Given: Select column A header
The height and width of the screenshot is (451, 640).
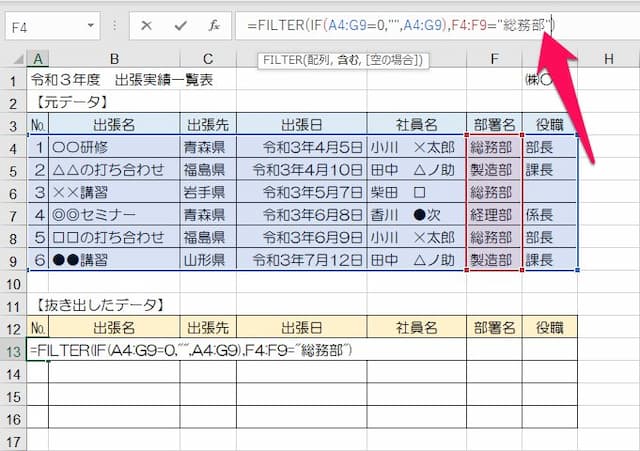Looking at the screenshot, I should [38, 59].
